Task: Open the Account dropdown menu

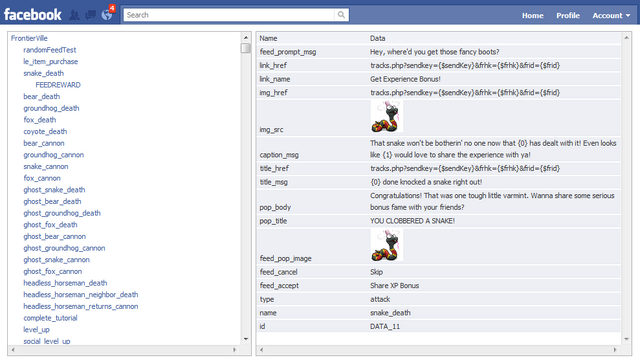Action: click(x=611, y=16)
